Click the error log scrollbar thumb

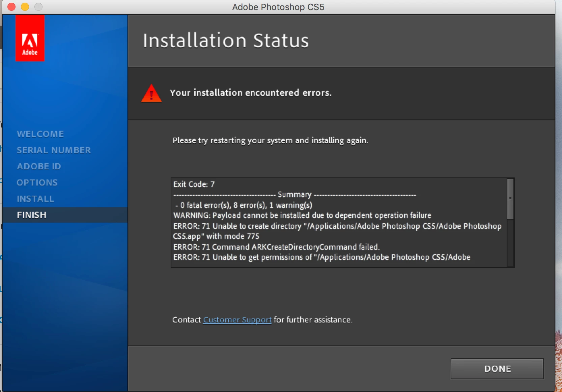tap(510, 199)
